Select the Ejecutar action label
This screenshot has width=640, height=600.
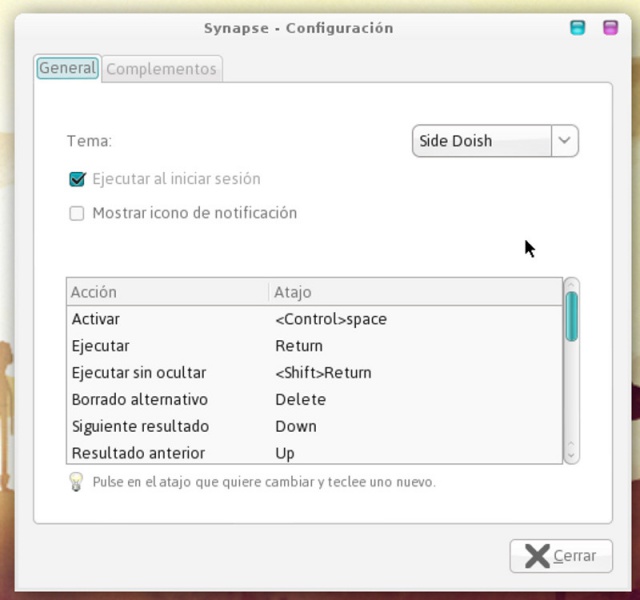[100, 346]
